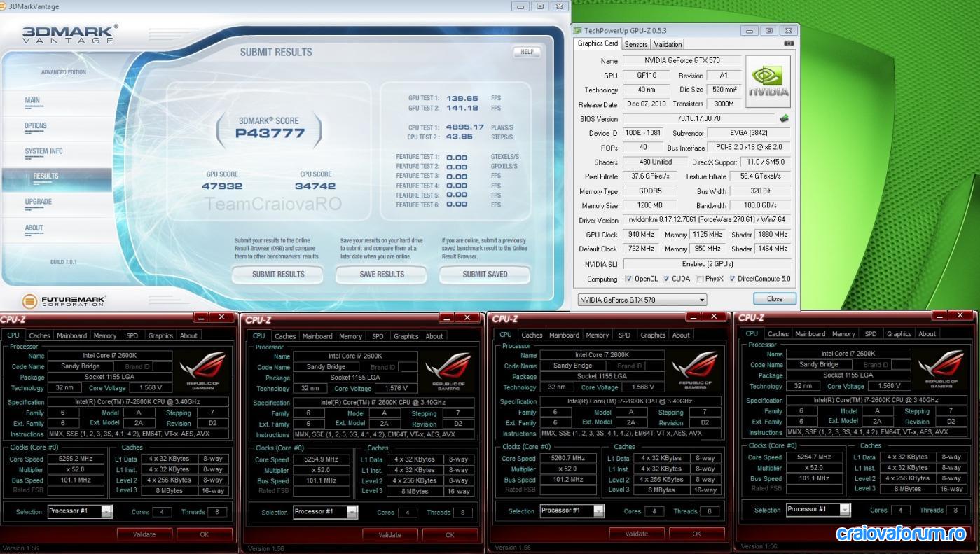
Task: Click ROG logo in CPU-Z showing 5260.7 MHz
Action: point(695,369)
